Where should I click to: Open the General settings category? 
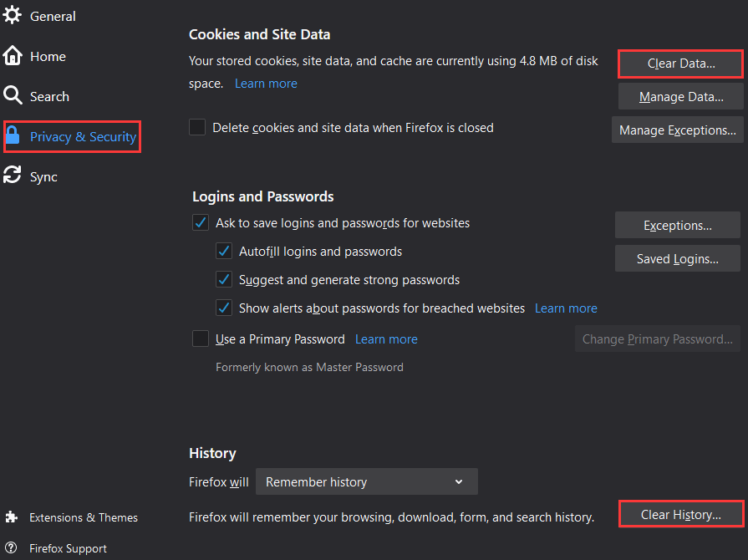(53, 16)
